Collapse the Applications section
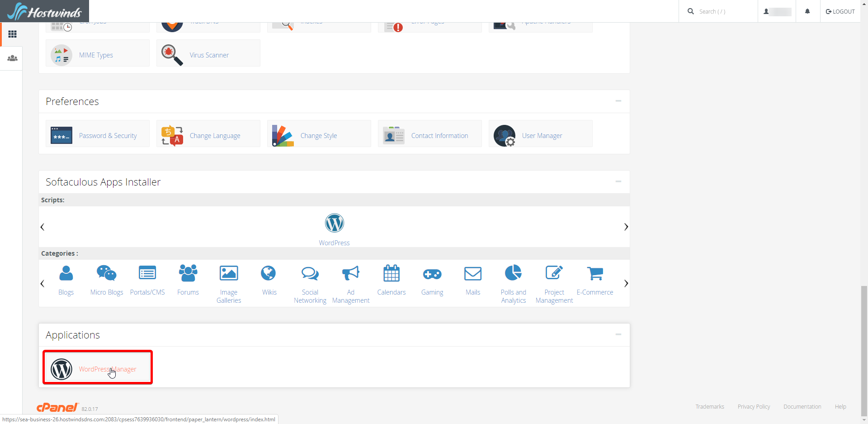868x424 pixels. pos(618,334)
